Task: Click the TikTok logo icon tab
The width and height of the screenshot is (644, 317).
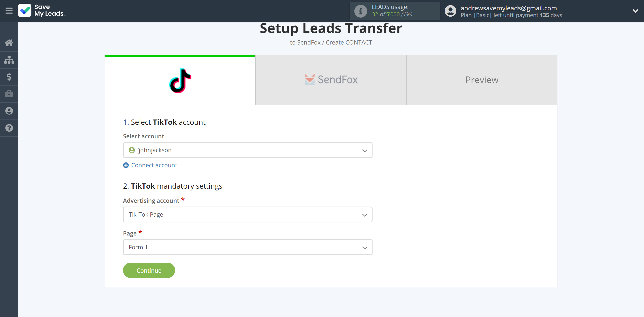Action: (x=180, y=80)
